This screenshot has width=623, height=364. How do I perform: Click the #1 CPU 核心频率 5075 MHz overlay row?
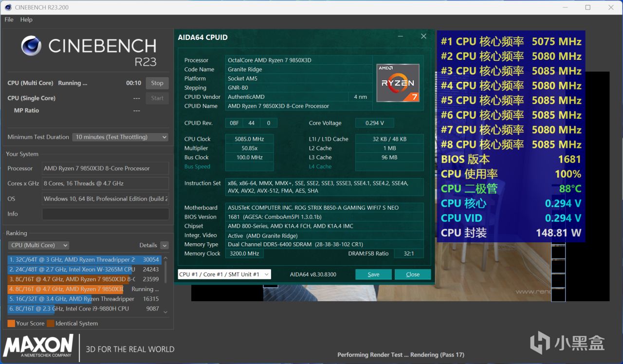pyautogui.click(x=511, y=41)
